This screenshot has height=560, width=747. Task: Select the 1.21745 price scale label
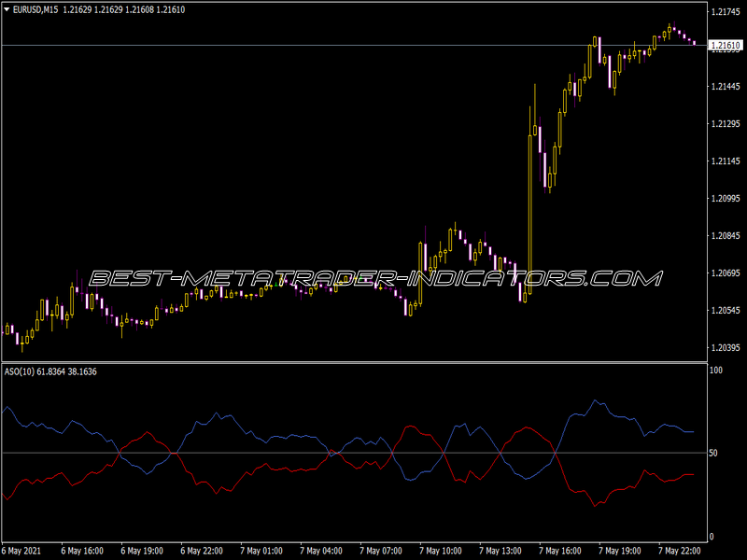tap(726, 12)
